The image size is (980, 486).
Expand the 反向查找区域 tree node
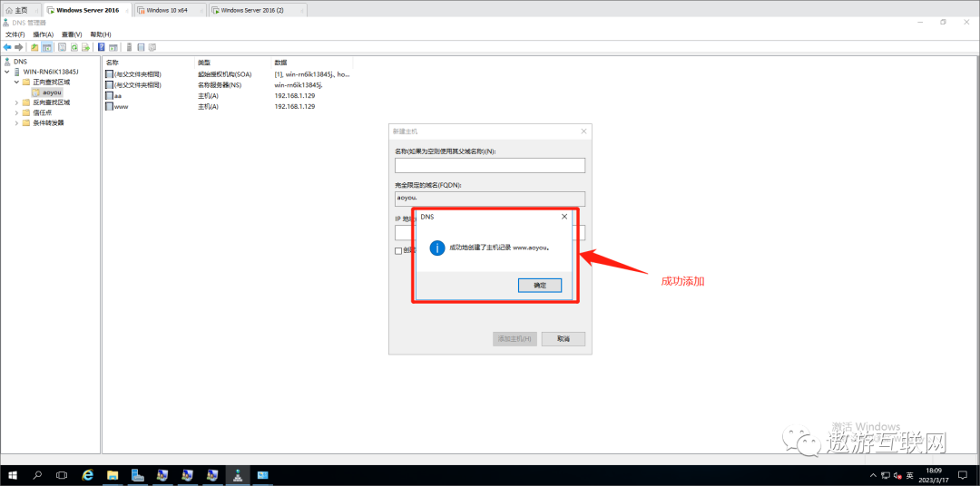click(17, 102)
